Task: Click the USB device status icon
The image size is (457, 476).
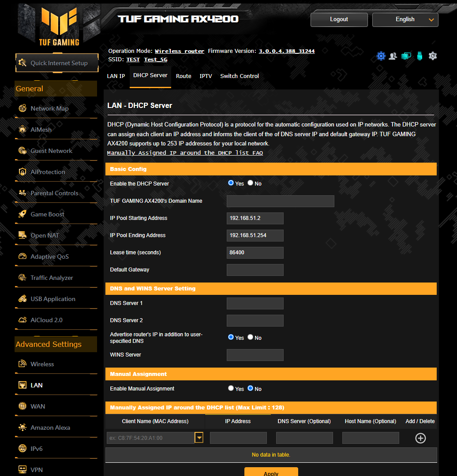Action: pyautogui.click(x=420, y=56)
